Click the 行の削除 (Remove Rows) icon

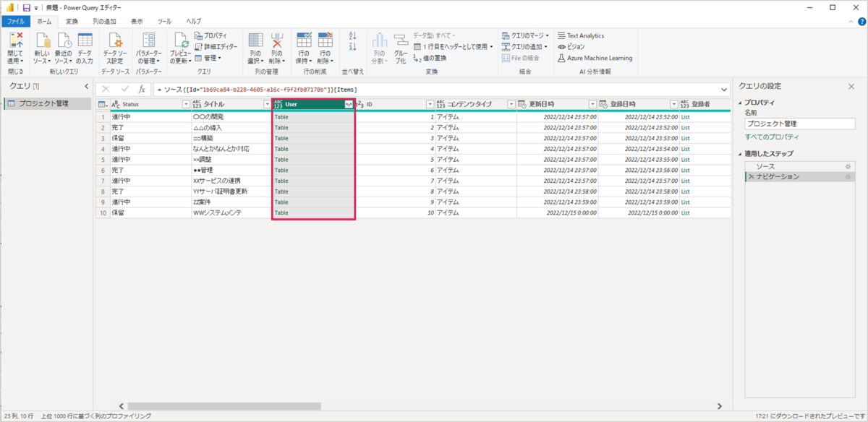(325, 40)
